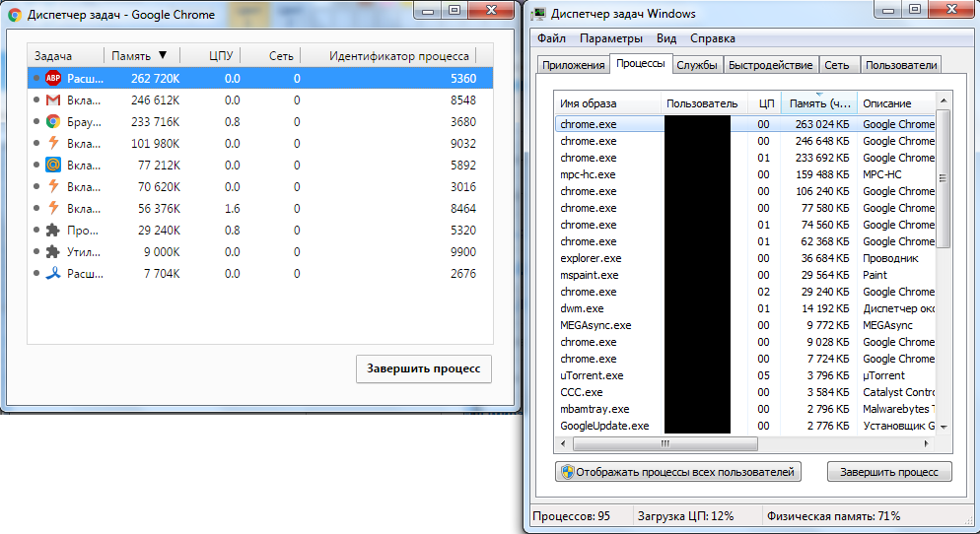
Task: Select the mbamtray.exe process
Action: (x=745, y=409)
